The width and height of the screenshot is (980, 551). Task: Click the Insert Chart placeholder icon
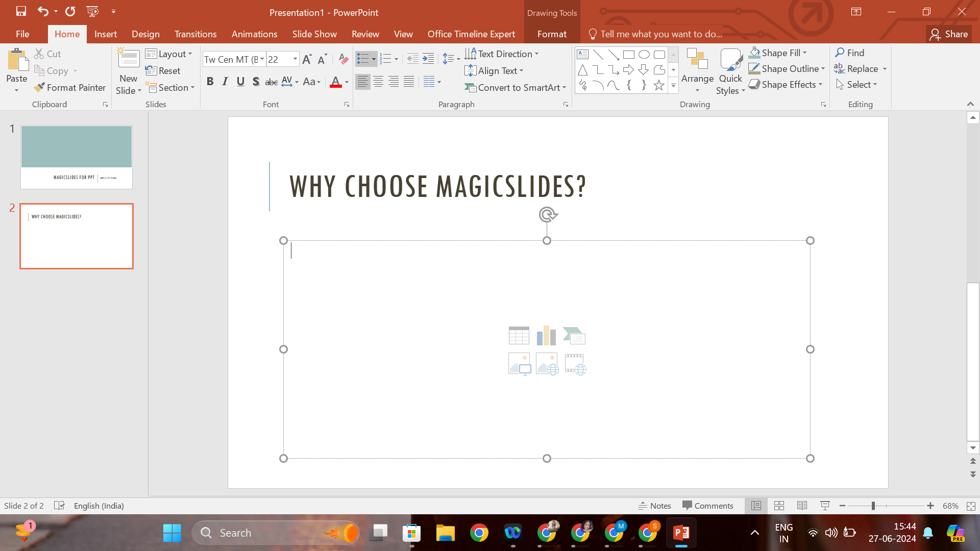tap(546, 336)
